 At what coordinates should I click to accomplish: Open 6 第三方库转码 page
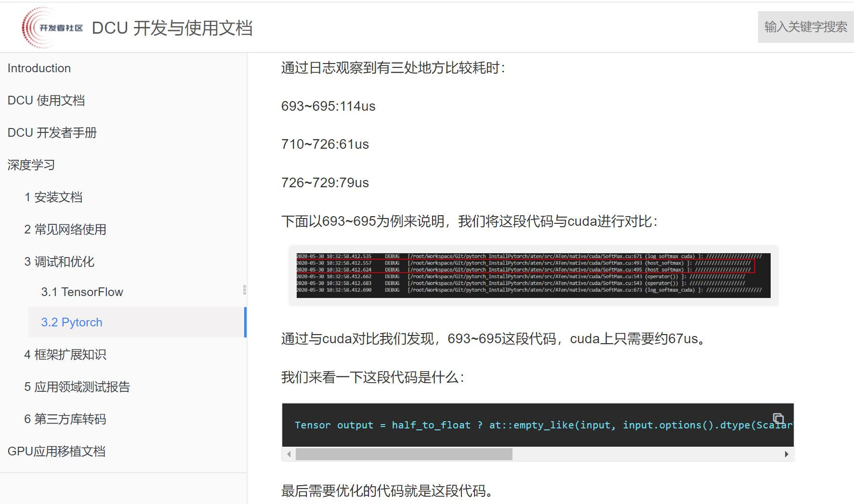[66, 419]
